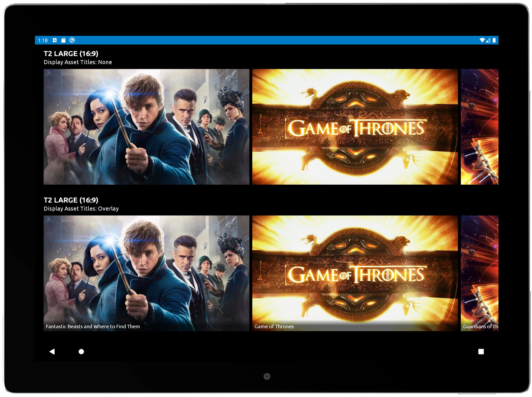Click 'Display Asset Titles: None' subtitle
The width and height of the screenshot is (532, 397).
[x=78, y=62]
